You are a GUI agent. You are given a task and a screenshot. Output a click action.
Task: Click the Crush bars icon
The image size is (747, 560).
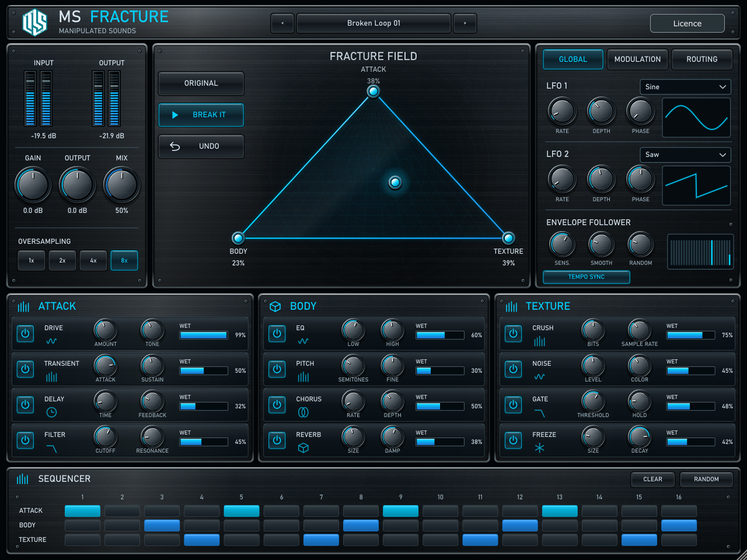(x=539, y=341)
